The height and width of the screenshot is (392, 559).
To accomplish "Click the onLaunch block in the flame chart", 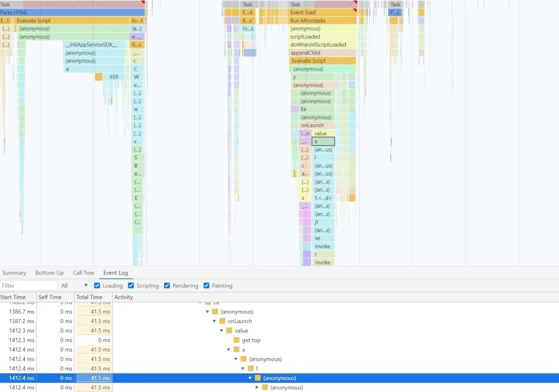I will pos(317,125).
